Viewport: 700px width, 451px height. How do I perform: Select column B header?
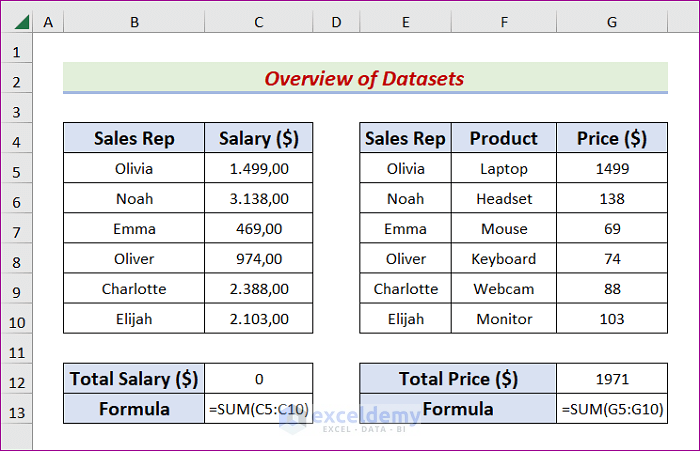134,20
